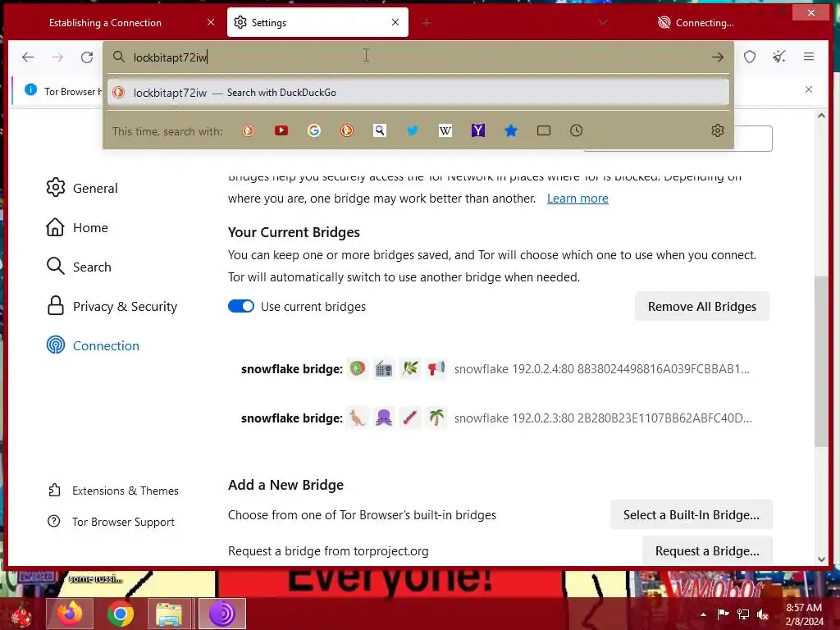The image size is (840, 630).
Task: Click the settings page vertical scrollbar thumb
Action: [x=821, y=362]
